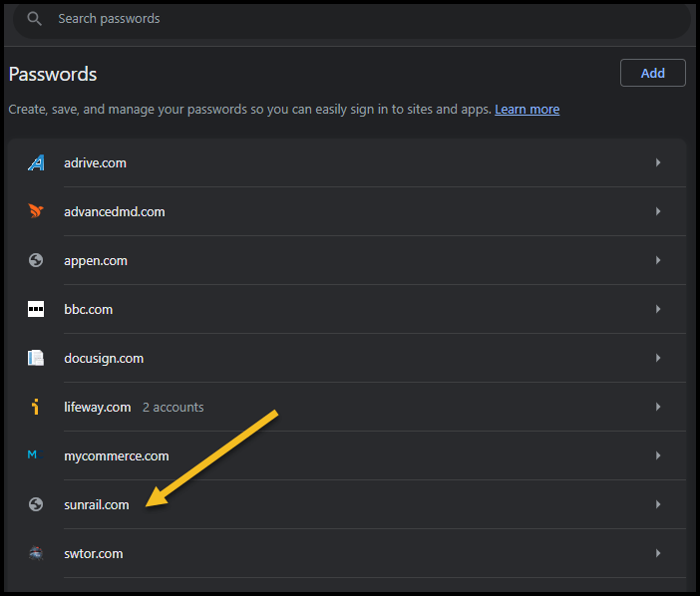700x596 pixels.
Task: Click the mycommerce.com favicon
Action: pos(35,455)
